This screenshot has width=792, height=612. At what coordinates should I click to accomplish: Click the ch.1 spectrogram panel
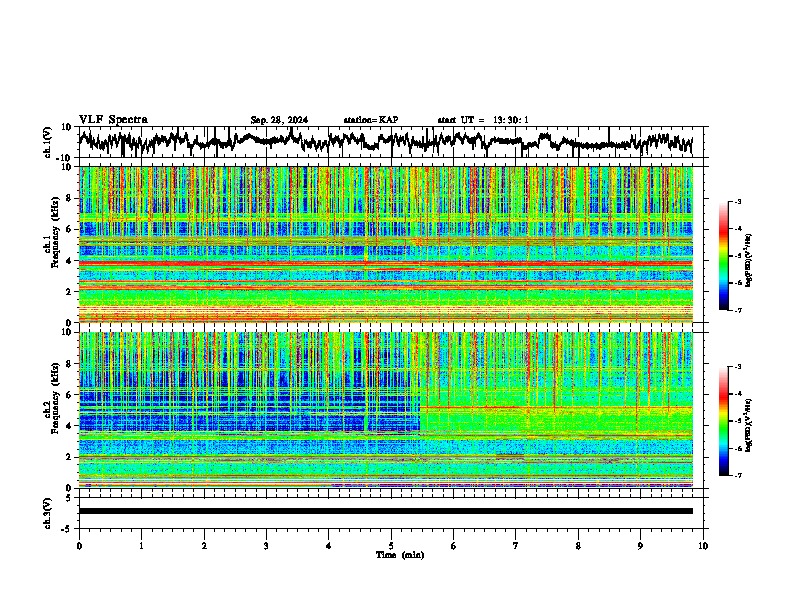coord(386,244)
